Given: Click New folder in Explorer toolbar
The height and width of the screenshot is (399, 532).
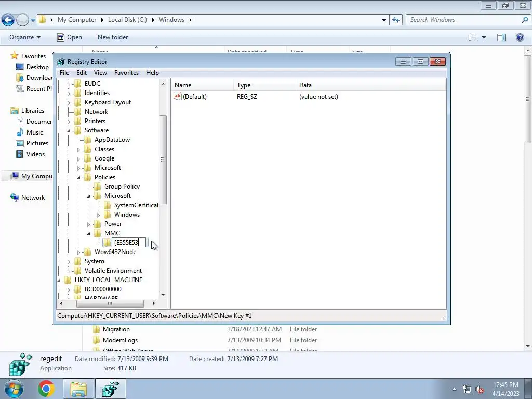Looking at the screenshot, I should click(113, 37).
